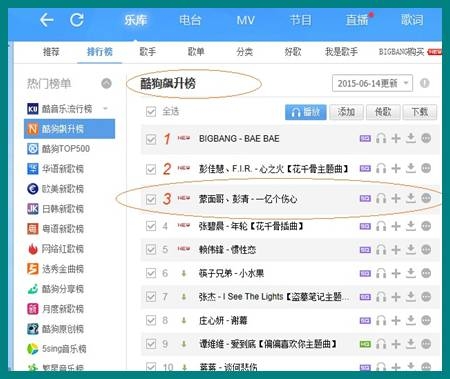Select the 歌单 sub-tab
Image resolution: width=450 pixels, height=379 pixels.
(196, 52)
